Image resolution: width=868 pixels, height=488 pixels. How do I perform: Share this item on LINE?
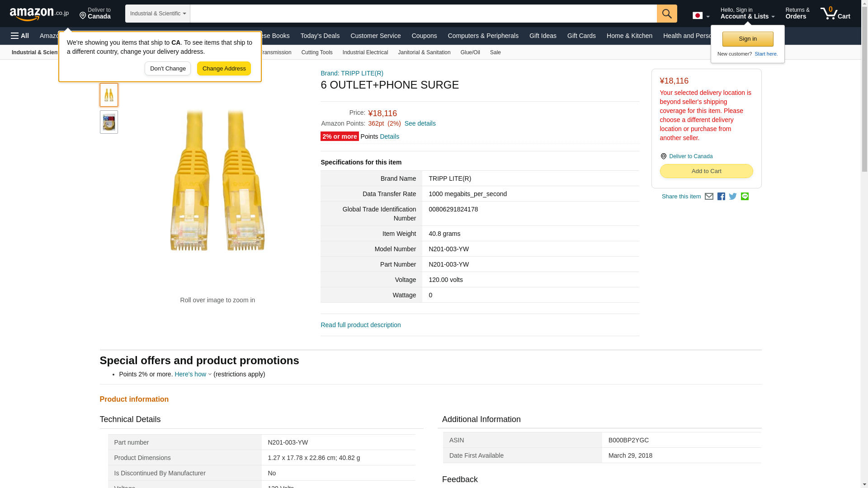[x=745, y=197]
